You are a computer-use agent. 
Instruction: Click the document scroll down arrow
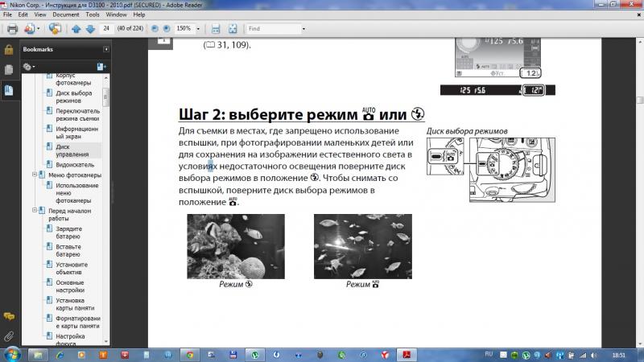pyautogui.click(x=640, y=343)
